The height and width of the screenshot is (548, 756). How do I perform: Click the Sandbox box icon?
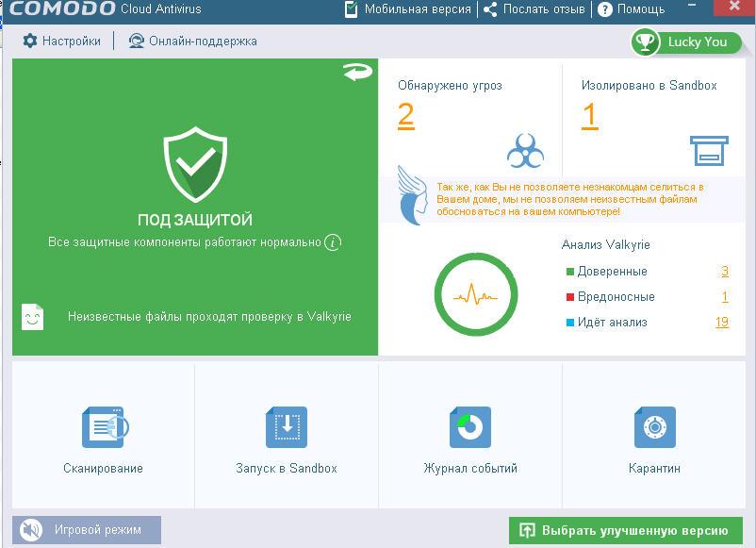[x=709, y=151]
